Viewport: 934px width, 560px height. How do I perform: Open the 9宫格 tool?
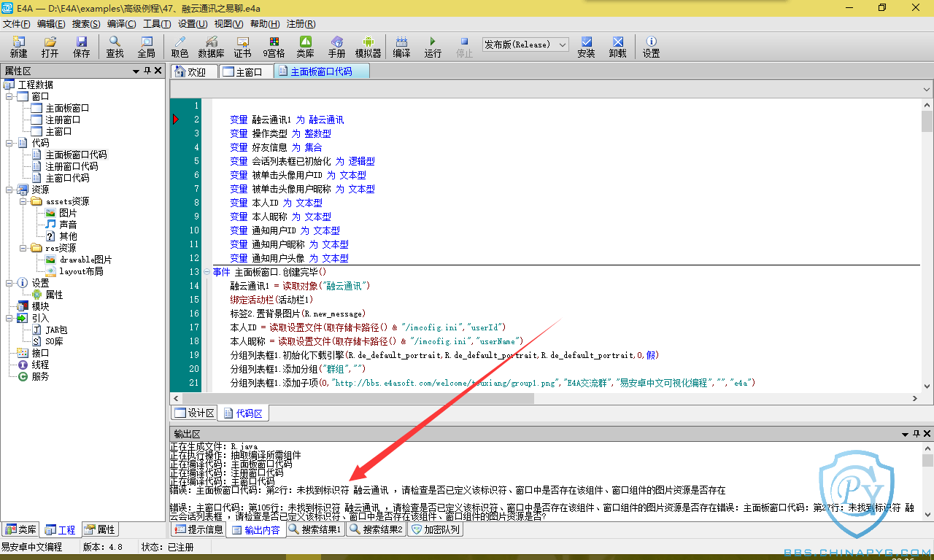pos(274,47)
